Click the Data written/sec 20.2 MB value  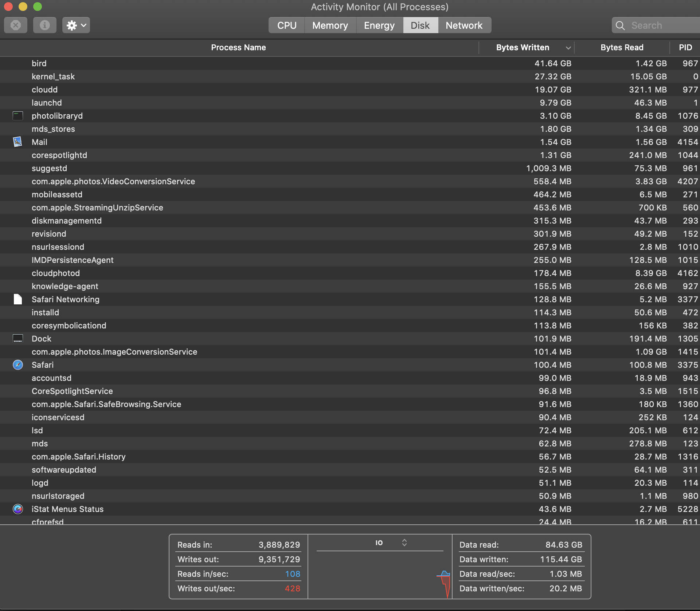[x=566, y=588]
